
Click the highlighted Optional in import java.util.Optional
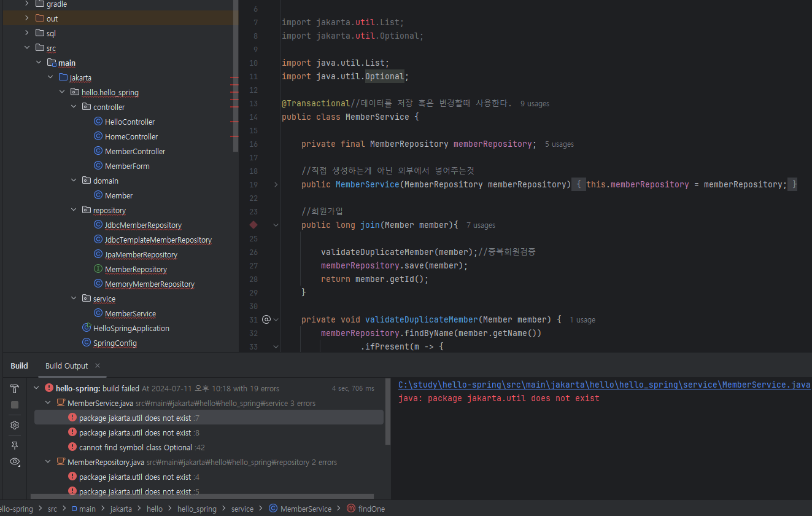[x=385, y=76]
